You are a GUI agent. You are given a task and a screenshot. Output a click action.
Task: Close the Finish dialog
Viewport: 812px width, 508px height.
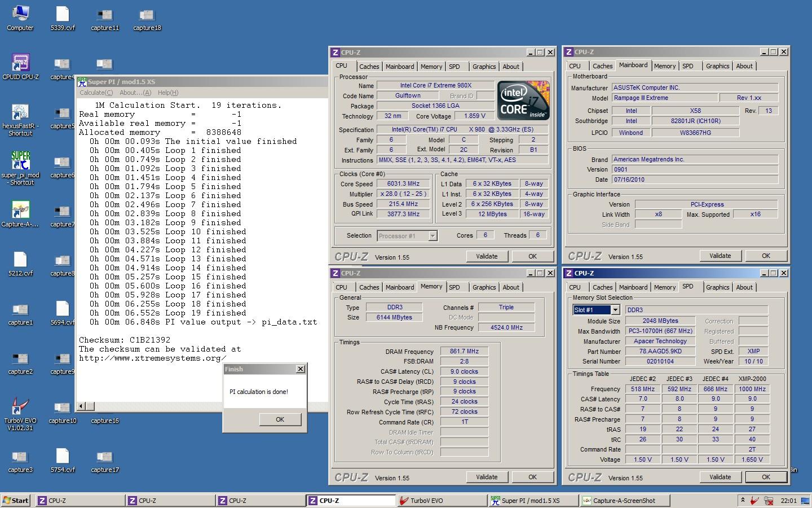tap(301, 369)
